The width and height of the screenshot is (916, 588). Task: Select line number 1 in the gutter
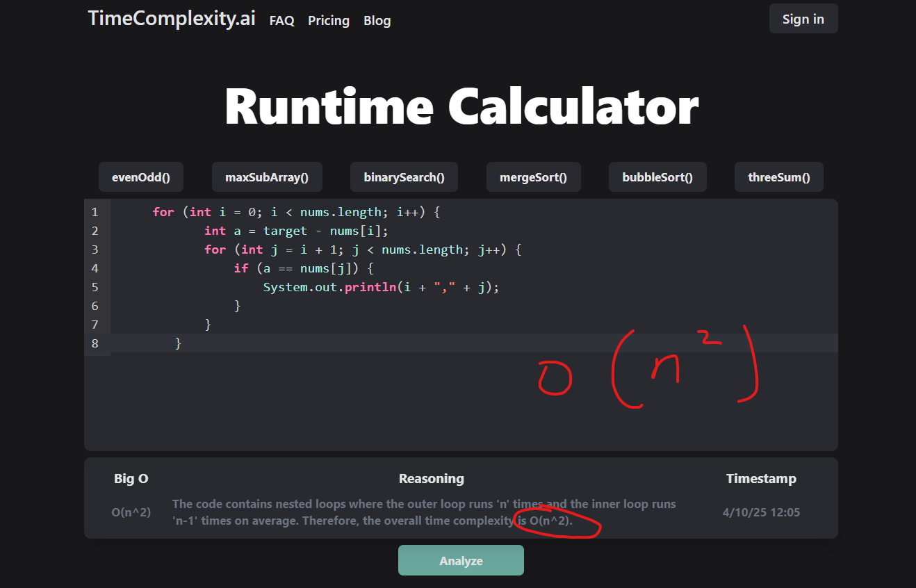[x=95, y=212]
